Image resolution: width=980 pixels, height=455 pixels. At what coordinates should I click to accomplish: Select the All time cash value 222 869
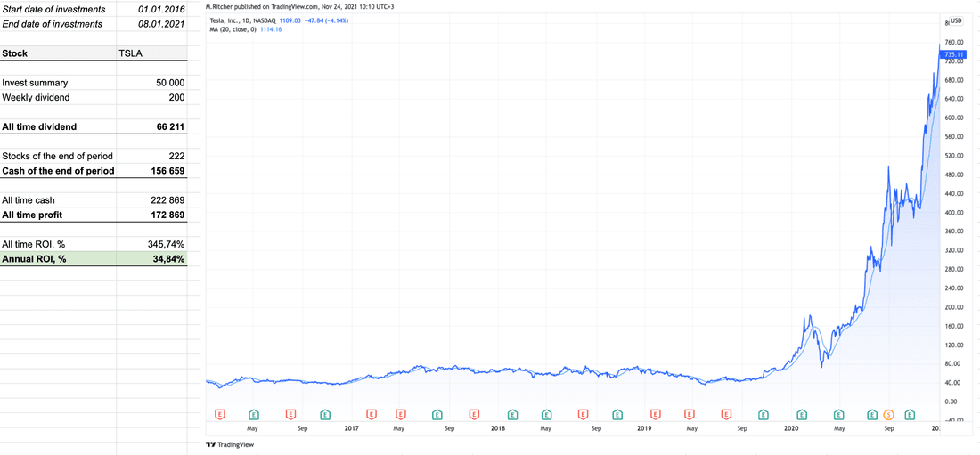tap(151, 200)
